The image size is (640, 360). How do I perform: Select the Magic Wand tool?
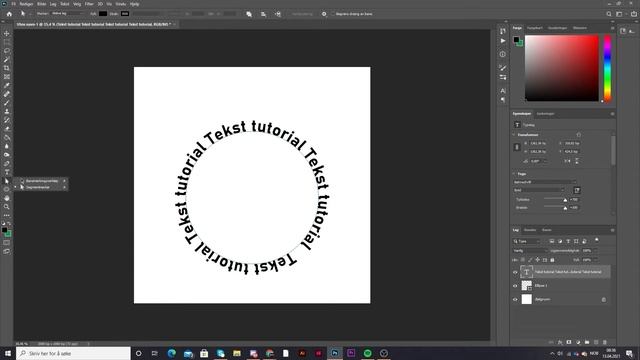[x=7, y=60]
